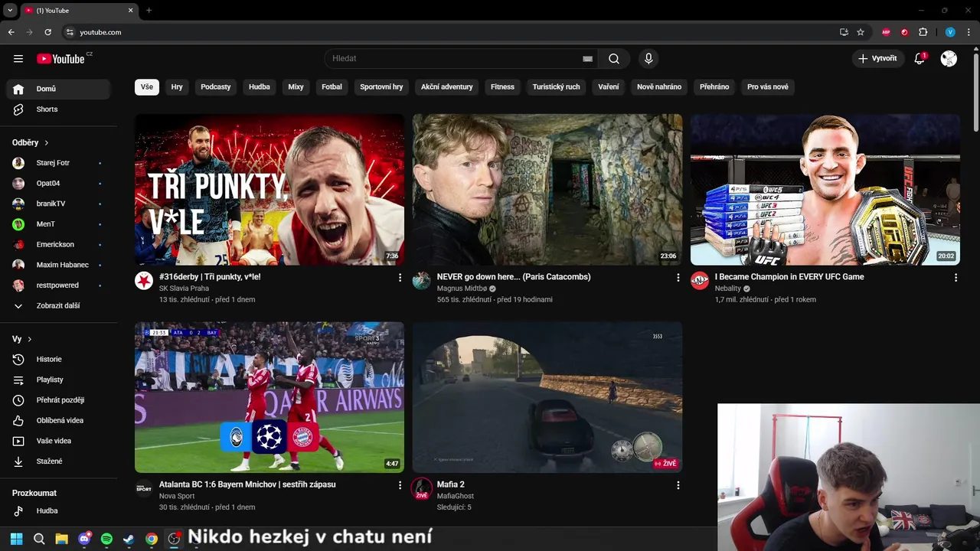Open options menu for #316derby video
This screenshot has width=980, height=551.
click(400, 278)
